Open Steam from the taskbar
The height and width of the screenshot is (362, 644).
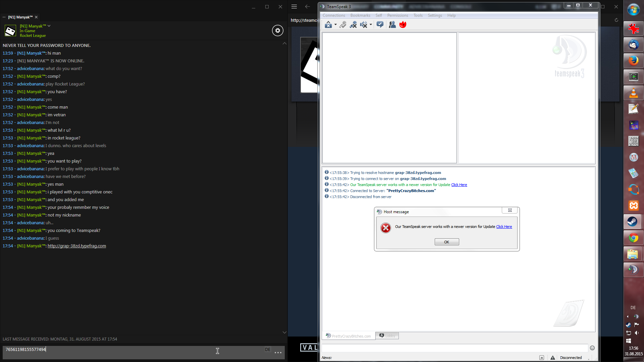point(633,222)
